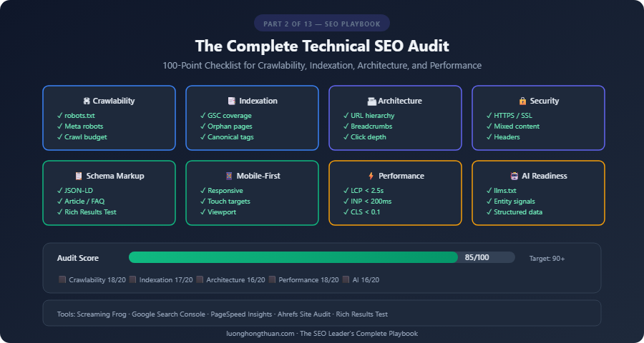Viewport: 644px width, 343px height.
Task: Click the square marker before AI 16/20
Action: (346, 279)
